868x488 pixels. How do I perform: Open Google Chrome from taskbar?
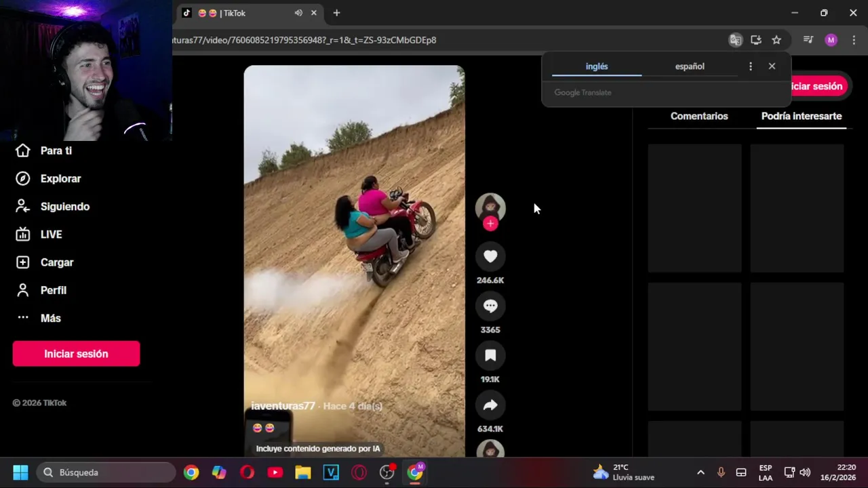(191, 472)
